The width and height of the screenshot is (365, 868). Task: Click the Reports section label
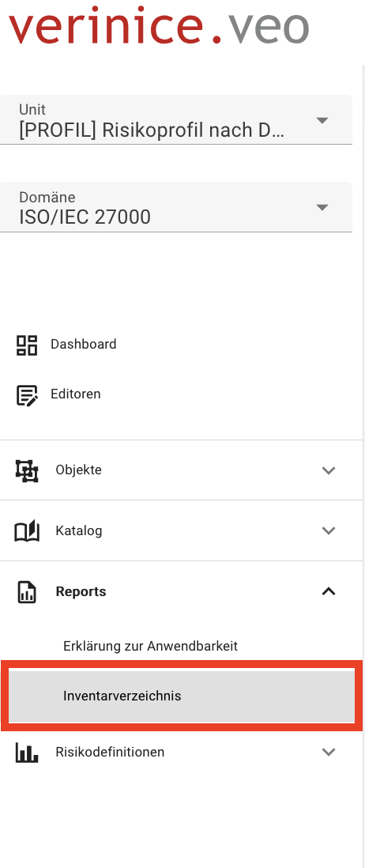coord(81,592)
